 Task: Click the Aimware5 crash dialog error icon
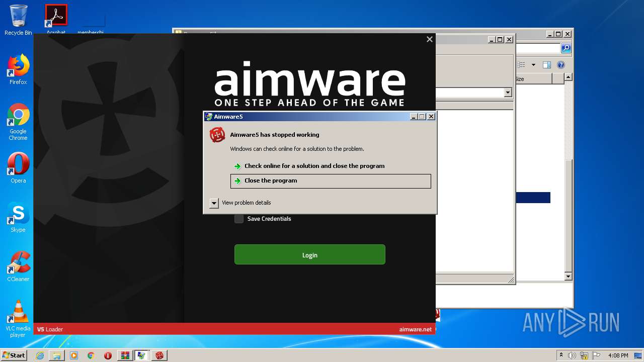[x=217, y=135]
